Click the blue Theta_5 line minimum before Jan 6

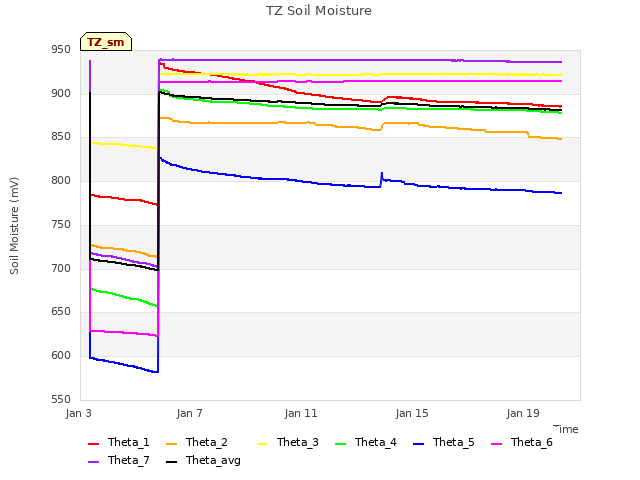tap(156, 372)
